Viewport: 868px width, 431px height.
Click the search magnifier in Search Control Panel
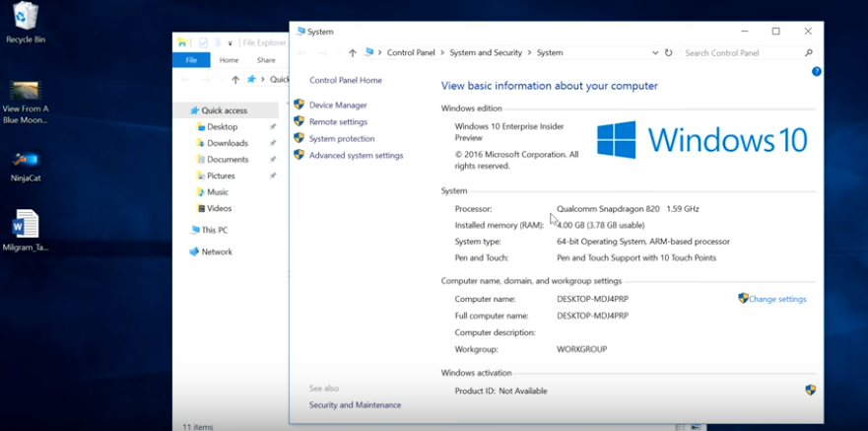(x=808, y=52)
